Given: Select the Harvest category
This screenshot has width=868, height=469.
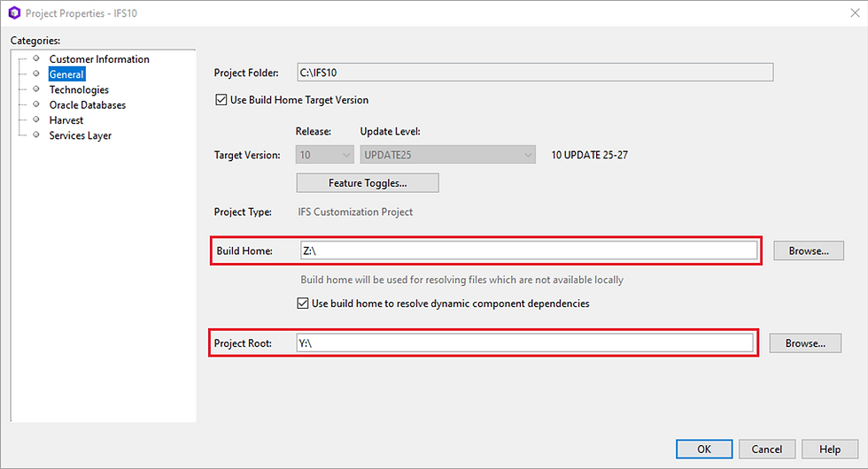Looking at the screenshot, I should pos(66,120).
